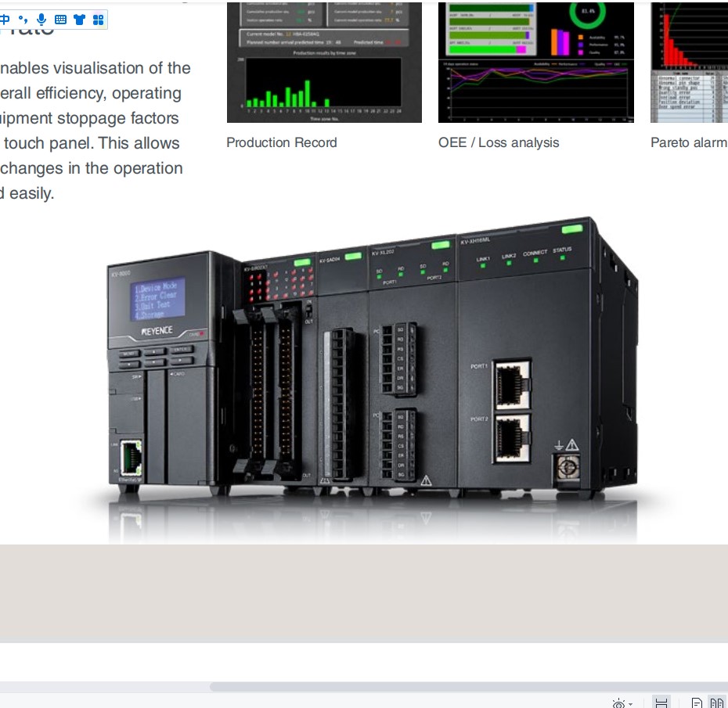Open the OEE / Loss analysis thumbnail

click(535, 62)
